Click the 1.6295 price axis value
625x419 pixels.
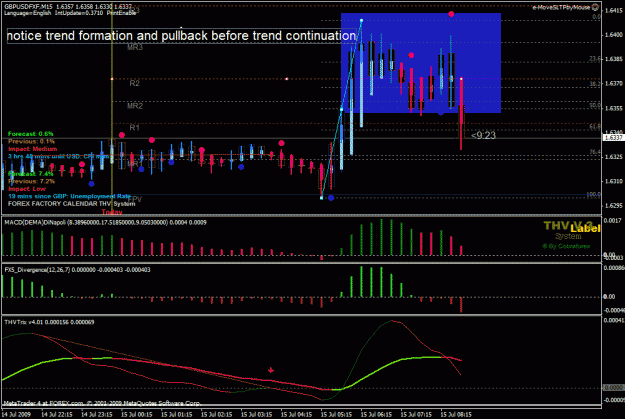614,206
